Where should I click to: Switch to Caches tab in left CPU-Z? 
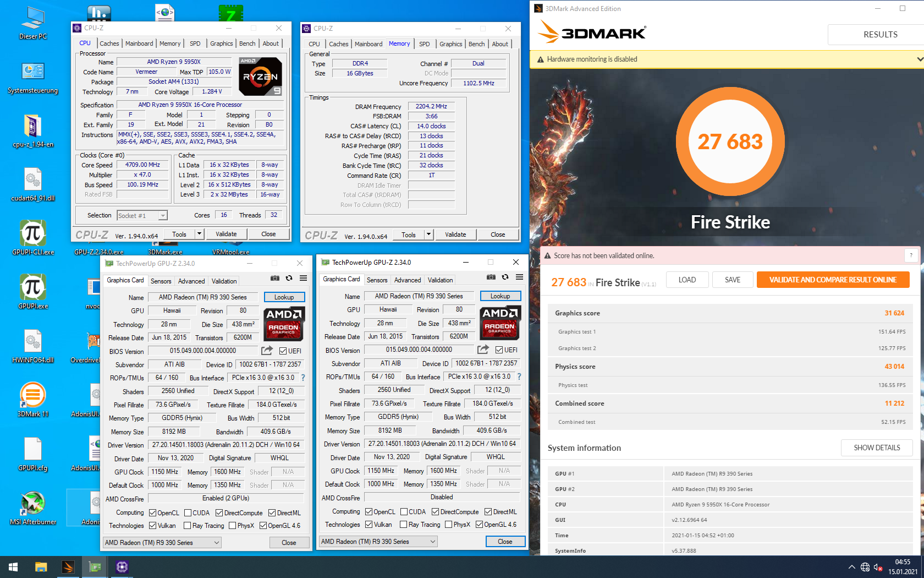coord(109,43)
